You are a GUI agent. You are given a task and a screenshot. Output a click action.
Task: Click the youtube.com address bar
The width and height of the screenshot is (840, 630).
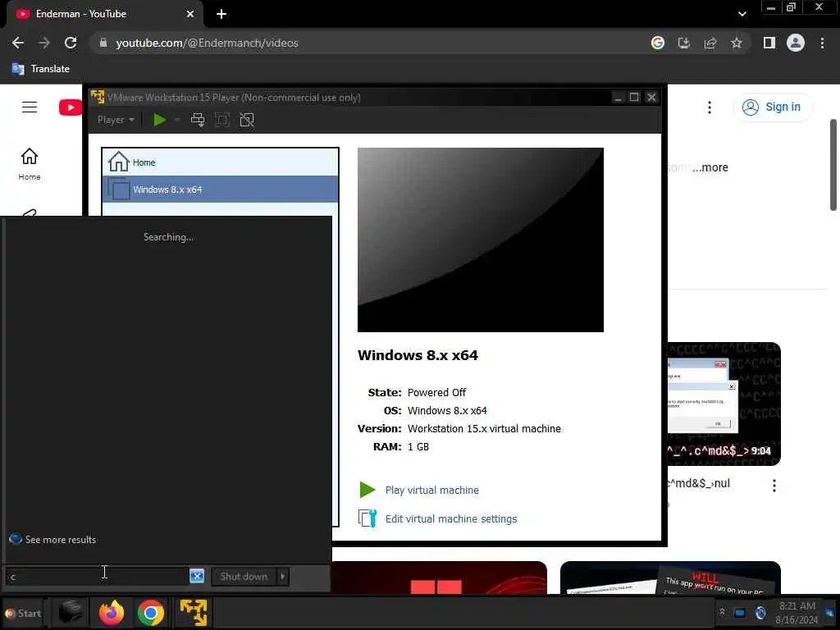click(x=370, y=43)
